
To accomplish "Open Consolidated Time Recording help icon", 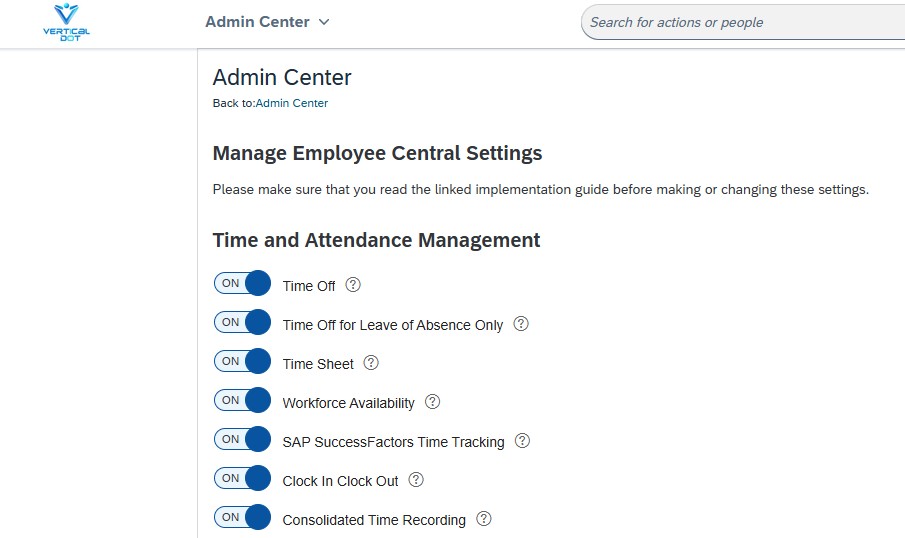I will tap(484, 519).
